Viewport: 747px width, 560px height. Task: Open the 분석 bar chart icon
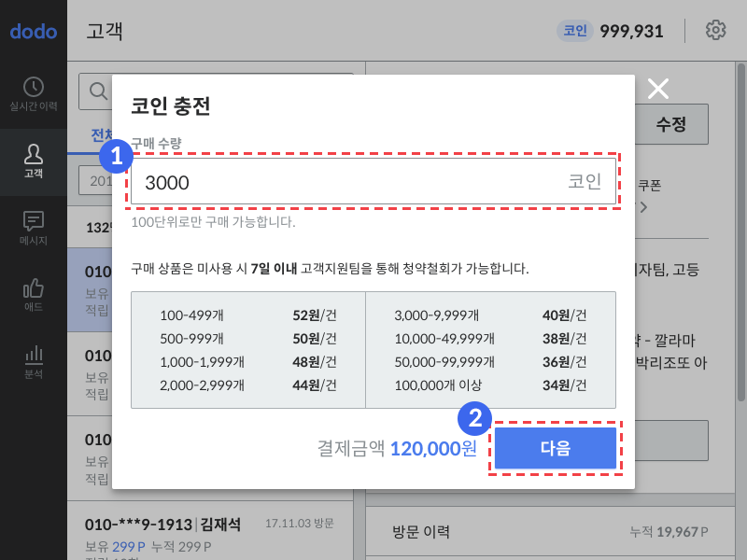point(34,355)
